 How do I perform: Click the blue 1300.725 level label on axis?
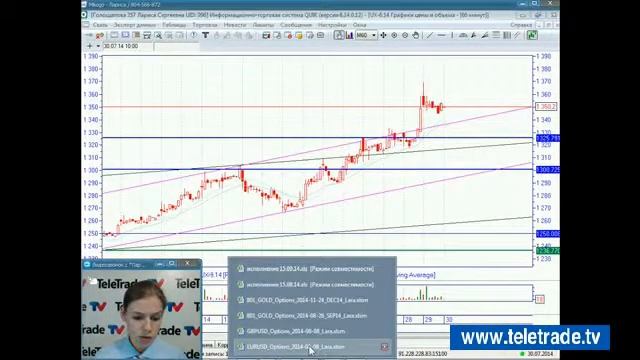point(548,169)
